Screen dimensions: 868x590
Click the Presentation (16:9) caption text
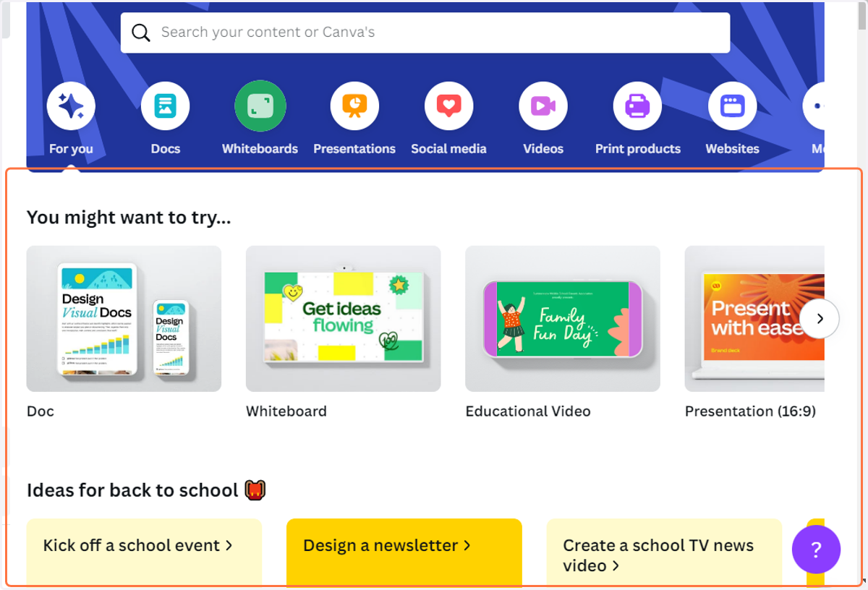[750, 411]
